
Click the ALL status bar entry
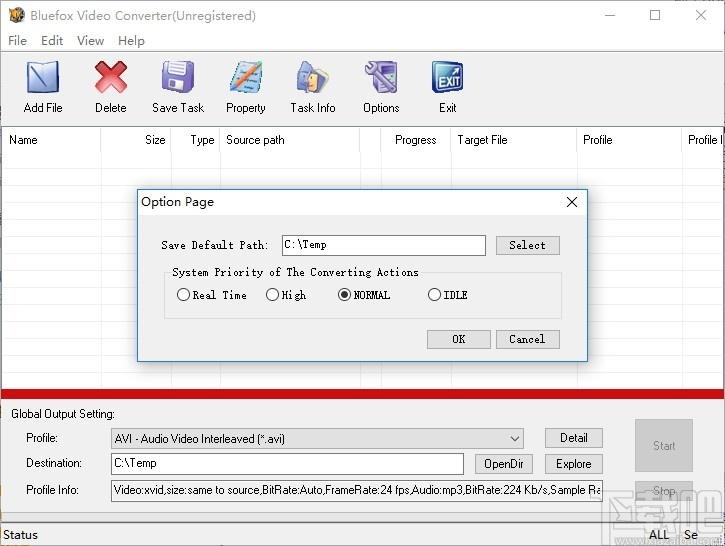pyautogui.click(x=659, y=535)
